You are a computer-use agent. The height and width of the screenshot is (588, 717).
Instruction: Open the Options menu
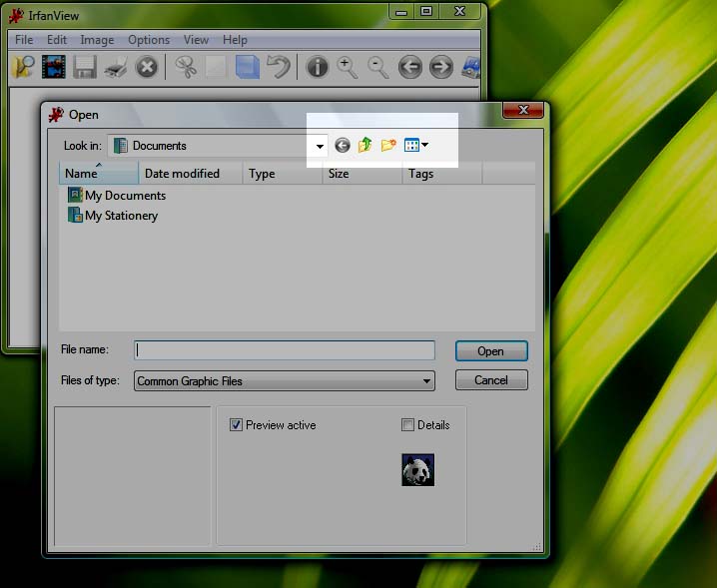point(148,40)
